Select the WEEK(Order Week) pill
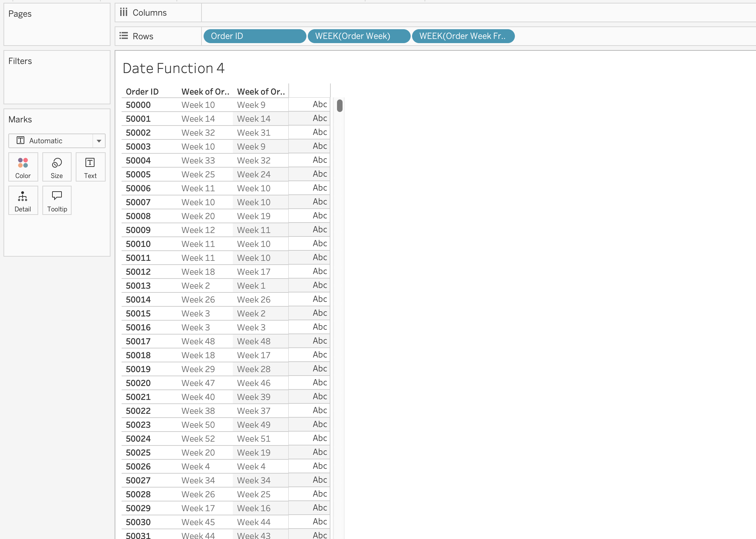 [x=359, y=36]
